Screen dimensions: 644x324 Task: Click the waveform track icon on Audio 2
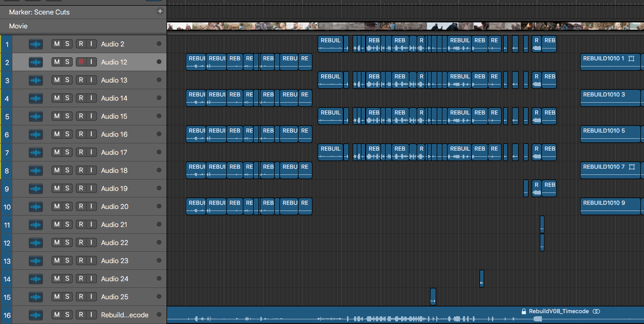click(x=35, y=44)
